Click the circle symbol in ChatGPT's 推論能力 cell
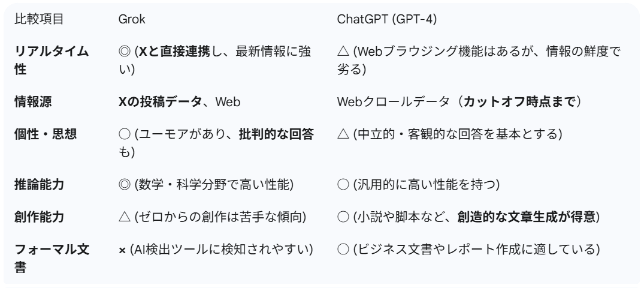Image resolution: width=644 pixels, height=288 pixels. 343,184
